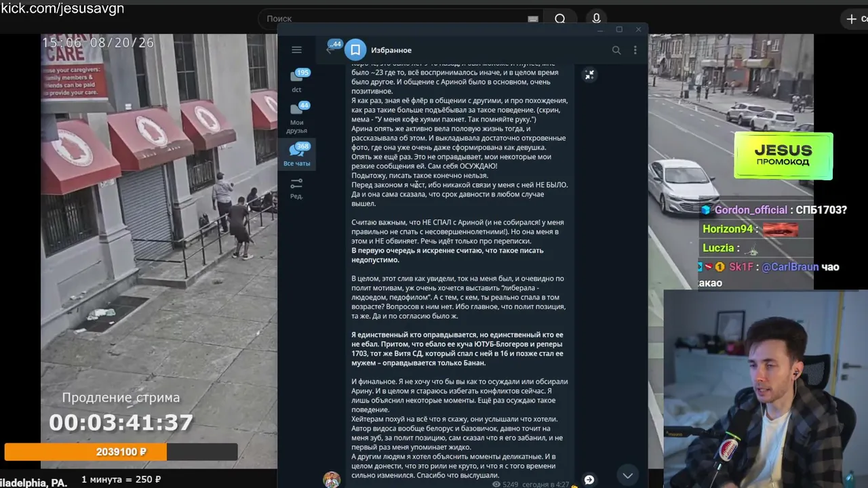The height and width of the screenshot is (488, 868).
Task: Click the Избранное chat title
Action: tap(391, 50)
